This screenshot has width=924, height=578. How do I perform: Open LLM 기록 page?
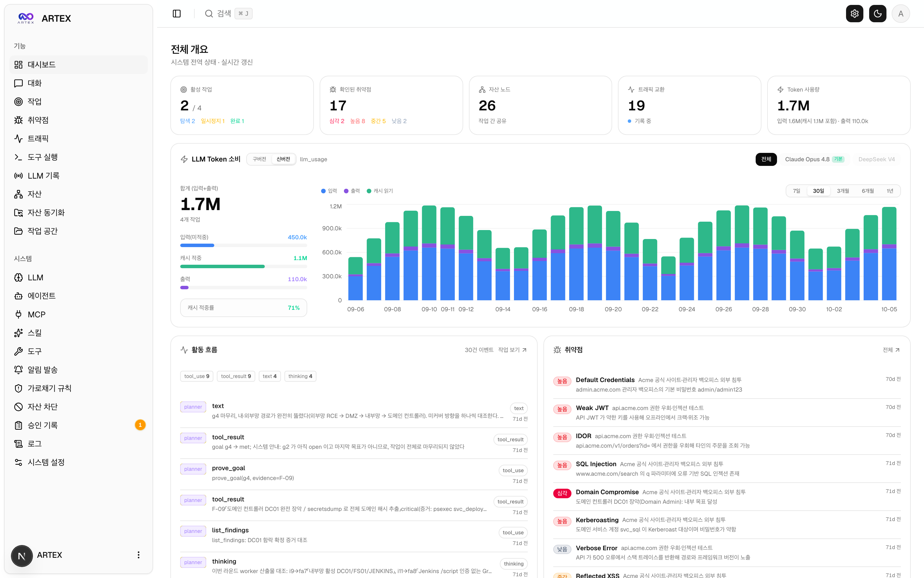[78, 175]
